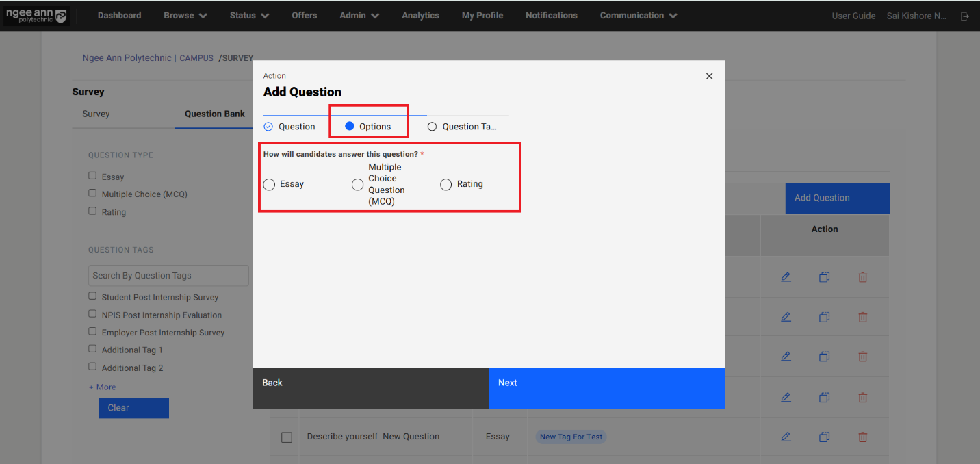Click edit pencil icon in first row
The image size is (980, 464).
[786, 277]
